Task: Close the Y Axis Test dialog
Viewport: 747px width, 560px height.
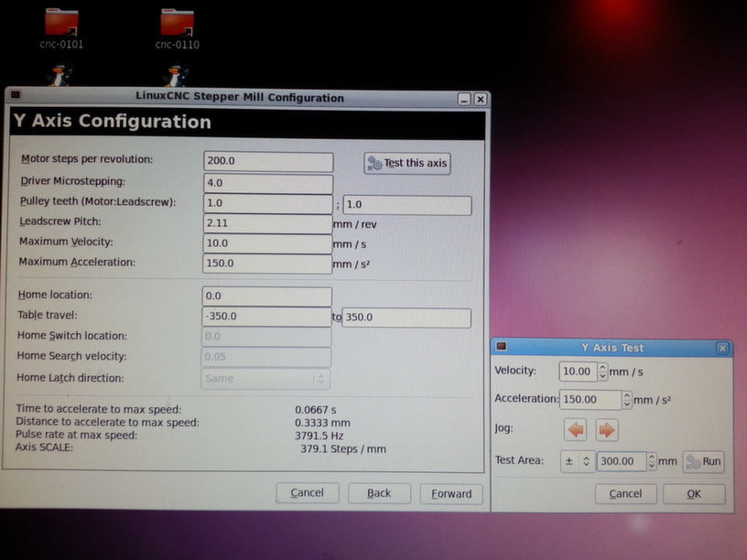Action: [x=722, y=349]
